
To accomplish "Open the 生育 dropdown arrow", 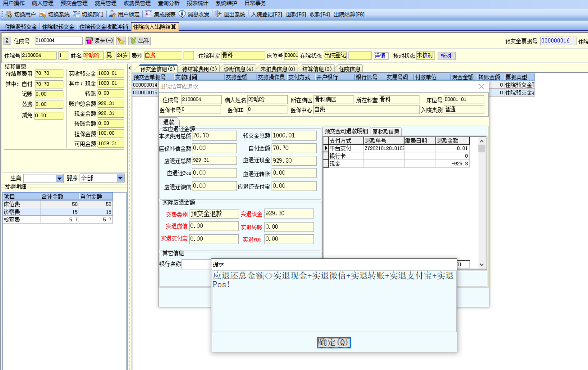I will (59, 179).
